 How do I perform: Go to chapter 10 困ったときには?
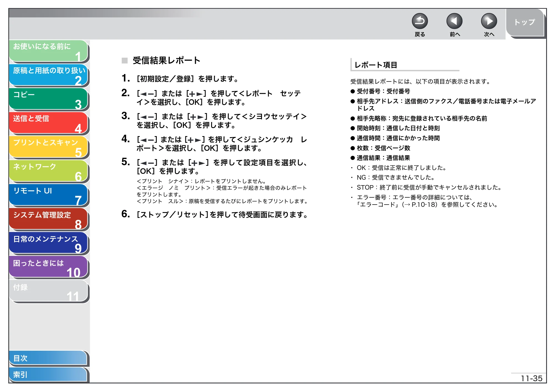49,267
